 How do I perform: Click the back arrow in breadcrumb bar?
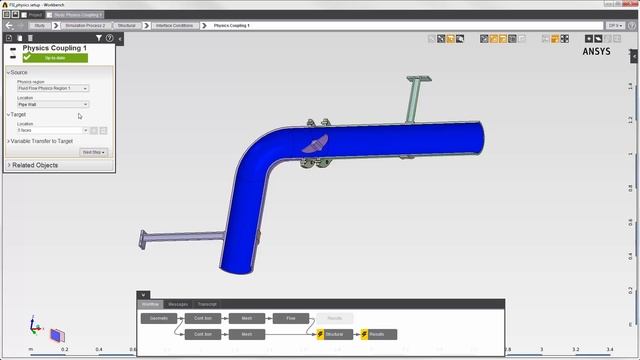(x=9, y=25)
